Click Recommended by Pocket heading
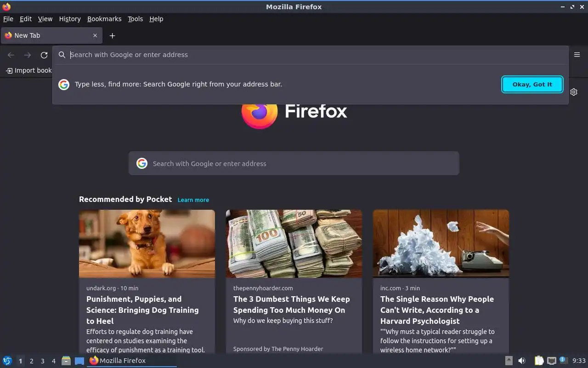This screenshot has height=368, width=588. pos(125,199)
